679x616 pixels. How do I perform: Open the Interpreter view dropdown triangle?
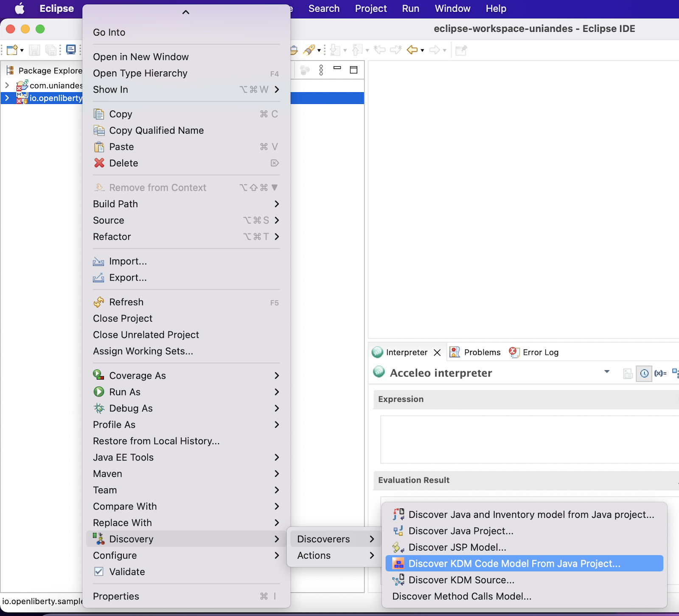[607, 371]
